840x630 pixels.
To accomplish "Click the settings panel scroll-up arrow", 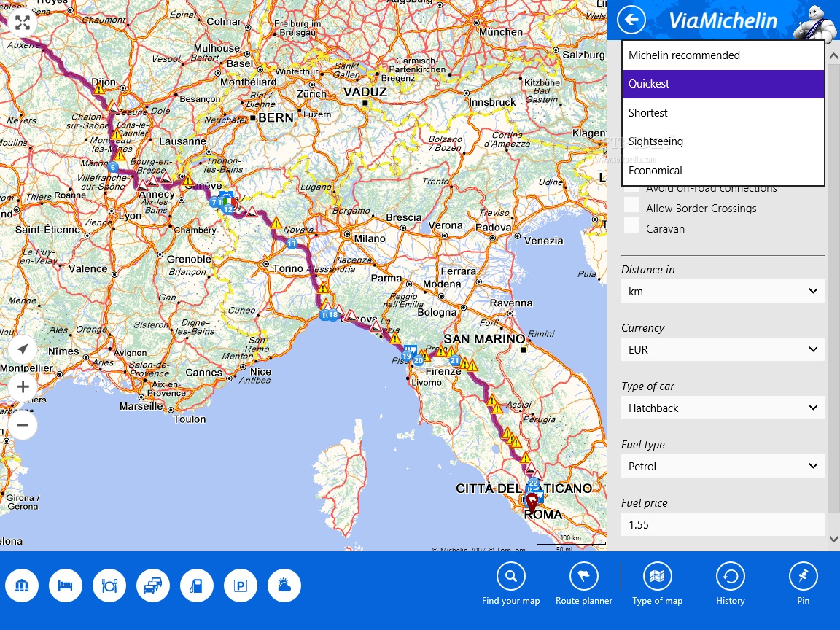I will (x=833, y=55).
